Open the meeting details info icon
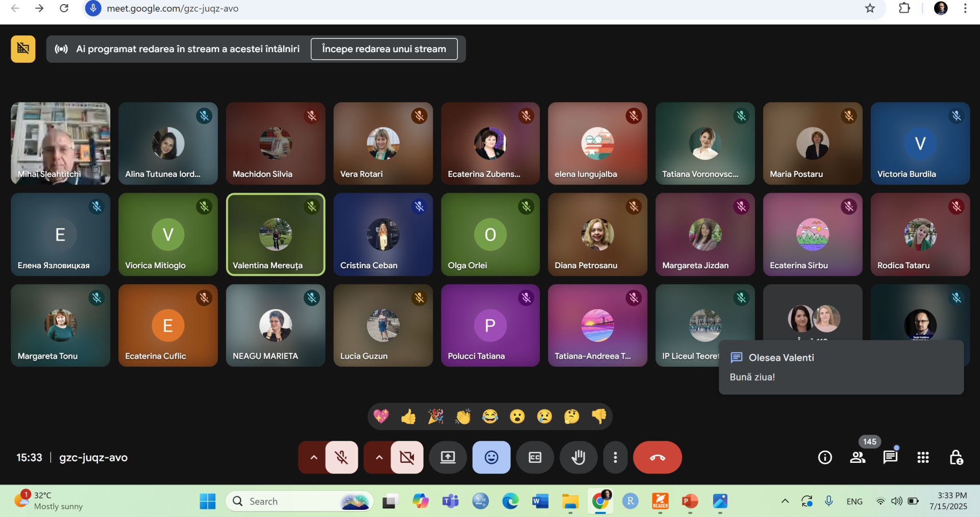The height and width of the screenshot is (517, 980). [x=825, y=457]
